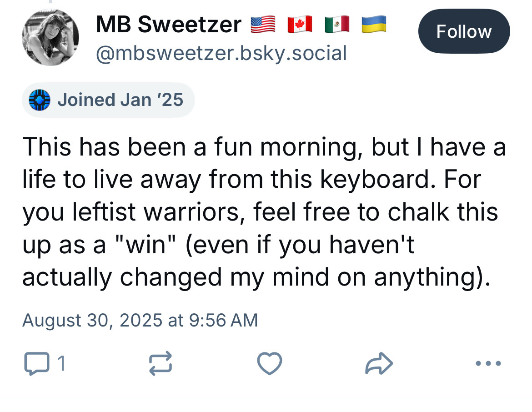Open the @mbsweetzer.bsky.social handle link
Image resolution: width=532 pixels, height=412 pixels.
(x=221, y=53)
